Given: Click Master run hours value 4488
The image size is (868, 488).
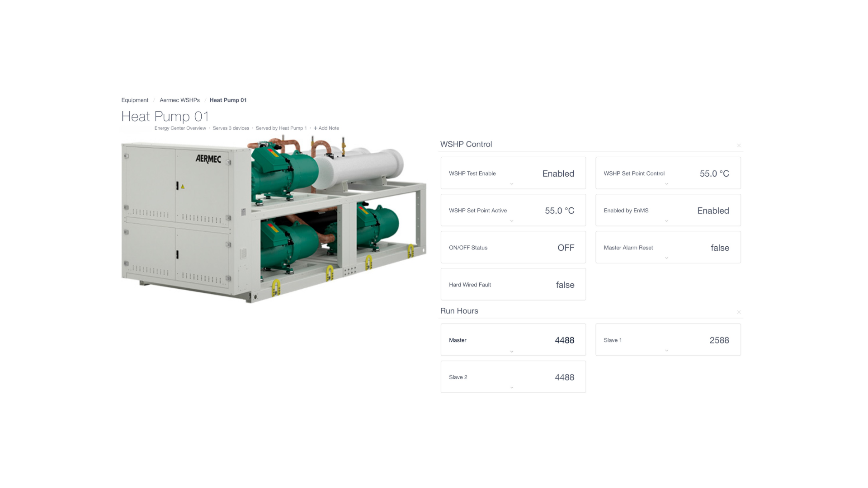Looking at the screenshot, I should [565, 340].
